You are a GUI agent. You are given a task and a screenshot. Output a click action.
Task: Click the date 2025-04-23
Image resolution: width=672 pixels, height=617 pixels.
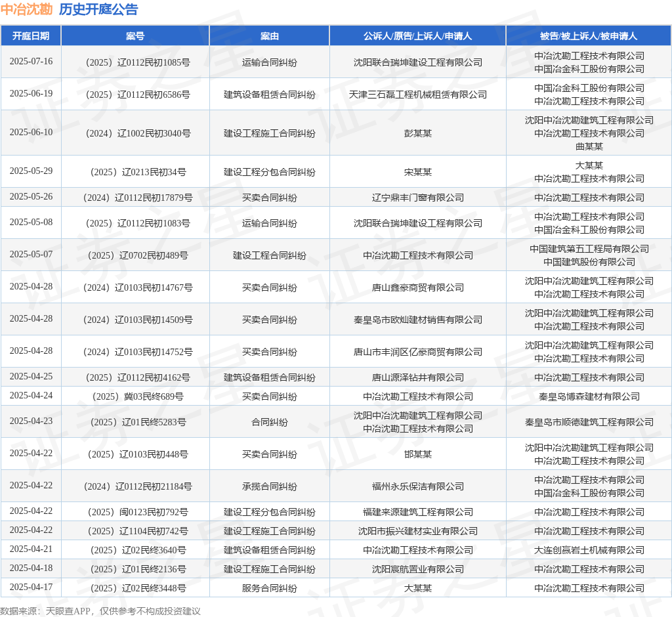pyautogui.click(x=31, y=421)
